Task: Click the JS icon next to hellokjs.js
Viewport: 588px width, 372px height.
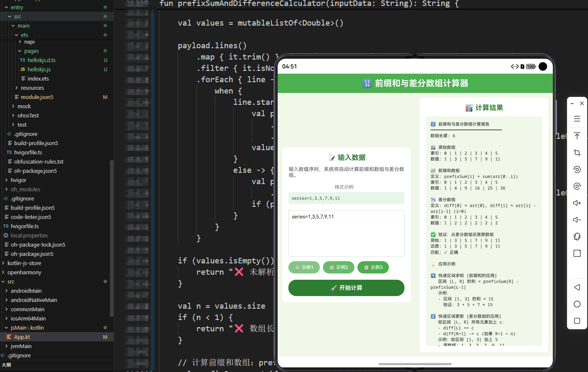Action: pyautogui.click(x=23, y=69)
